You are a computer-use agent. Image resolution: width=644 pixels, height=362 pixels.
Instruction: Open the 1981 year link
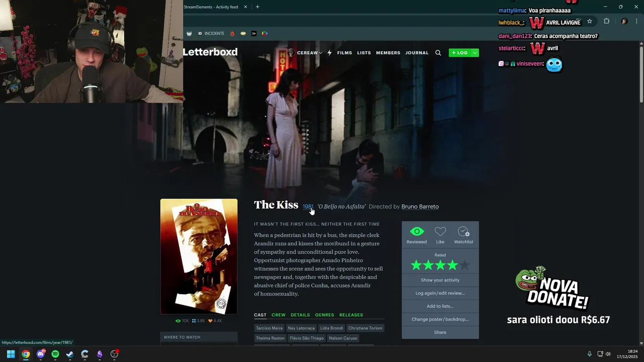(x=308, y=207)
